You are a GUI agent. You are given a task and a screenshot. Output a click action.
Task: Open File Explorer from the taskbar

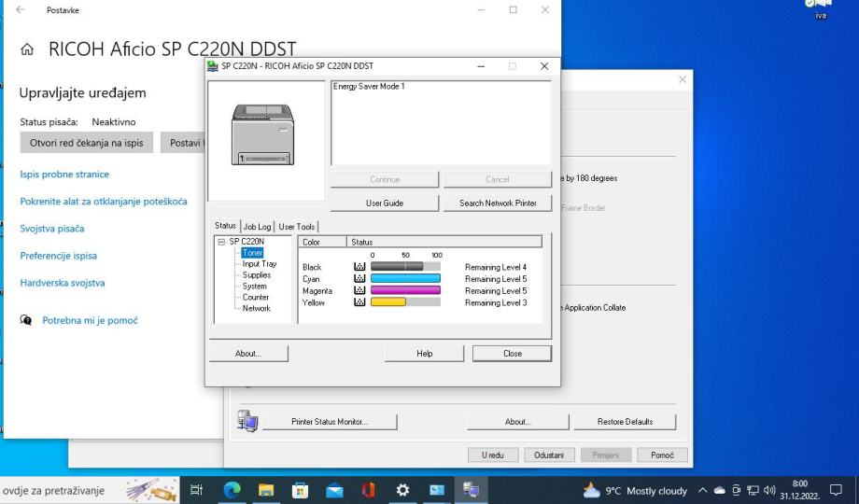click(264, 489)
